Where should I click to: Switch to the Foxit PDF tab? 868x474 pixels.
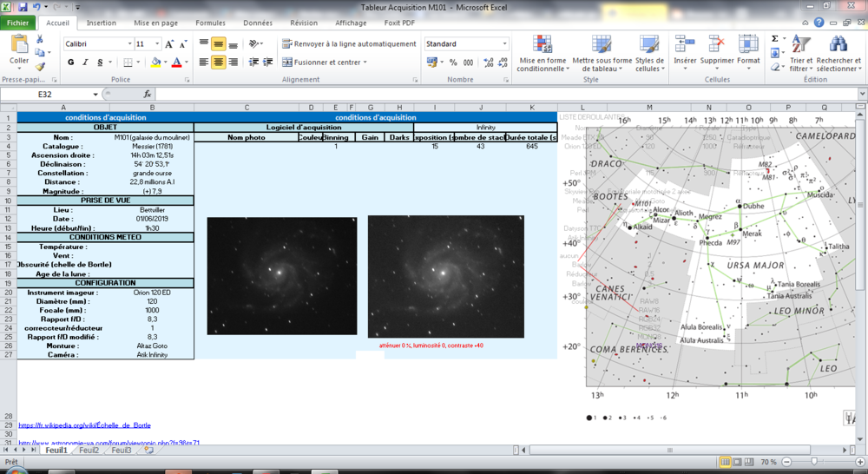399,23
